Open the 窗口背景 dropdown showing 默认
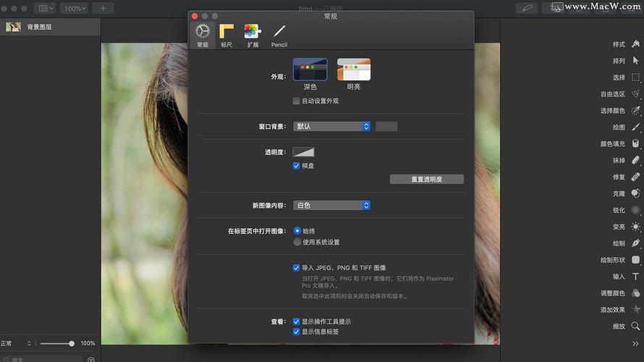Screen dimensions: 644x362 tap(331, 127)
